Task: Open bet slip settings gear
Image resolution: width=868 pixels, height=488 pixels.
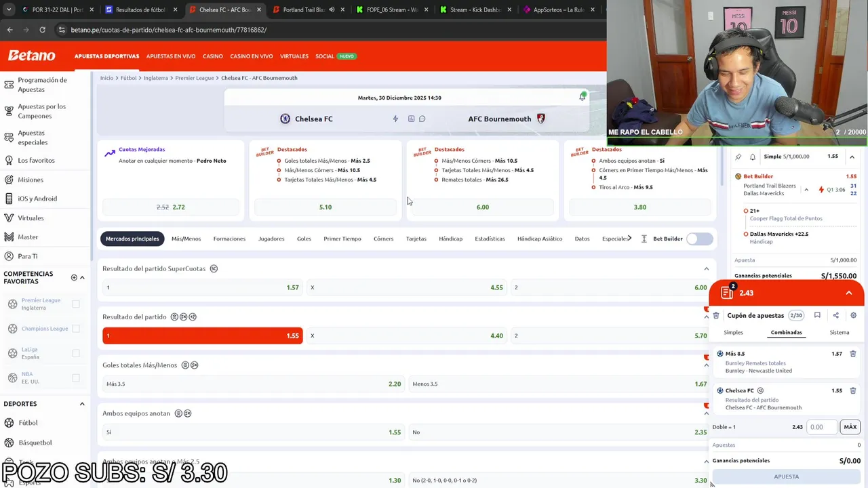Action: click(853, 315)
